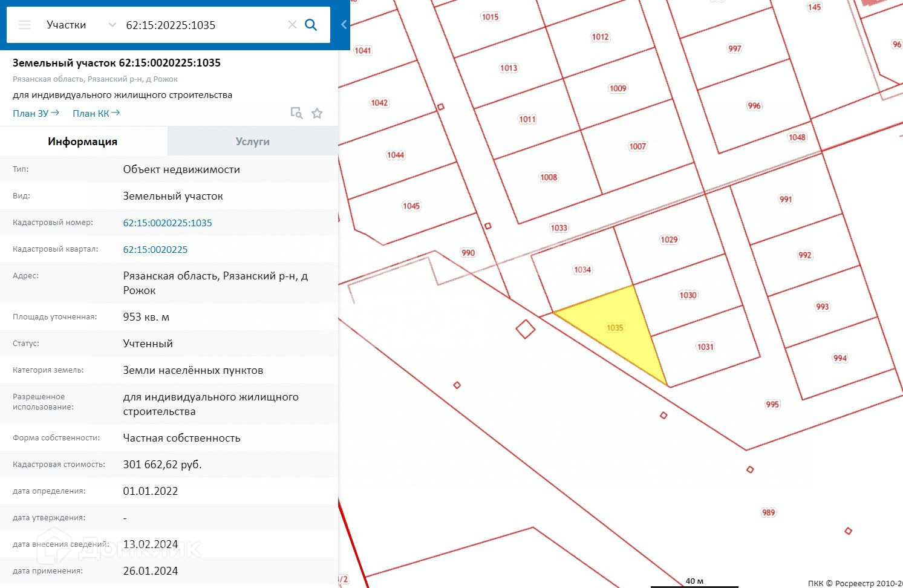Select parcel 1034 on the map
Viewport: 903px width, 588px height.
(582, 270)
